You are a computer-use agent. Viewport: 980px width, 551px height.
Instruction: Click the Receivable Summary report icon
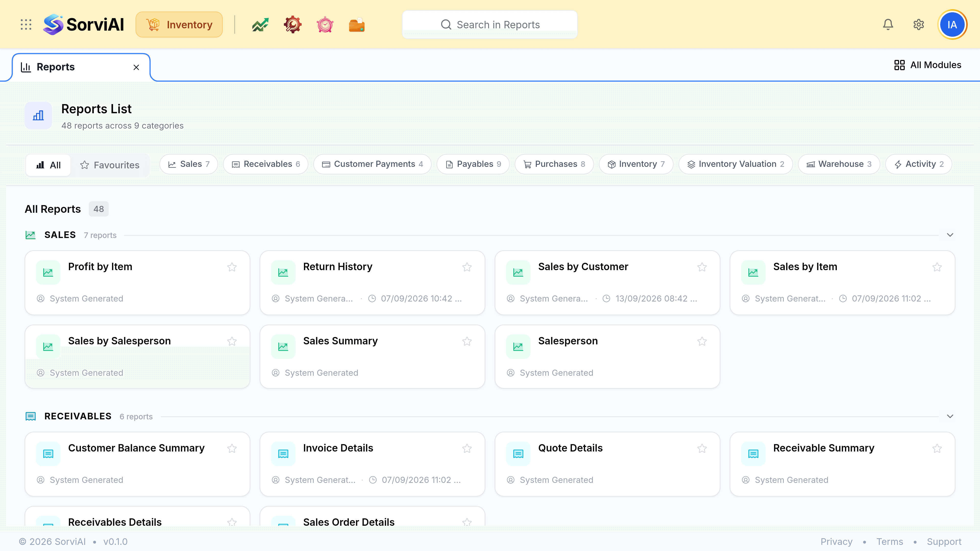(x=753, y=454)
